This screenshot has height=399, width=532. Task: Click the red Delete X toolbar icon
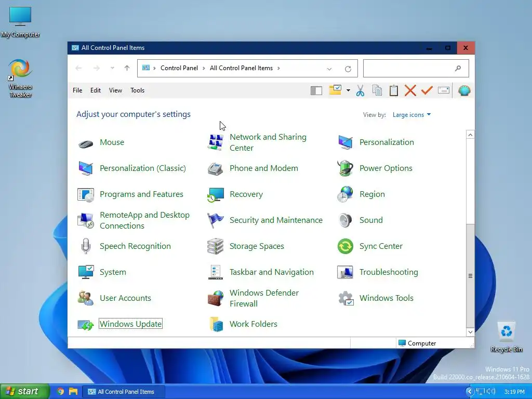pos(410,90)
